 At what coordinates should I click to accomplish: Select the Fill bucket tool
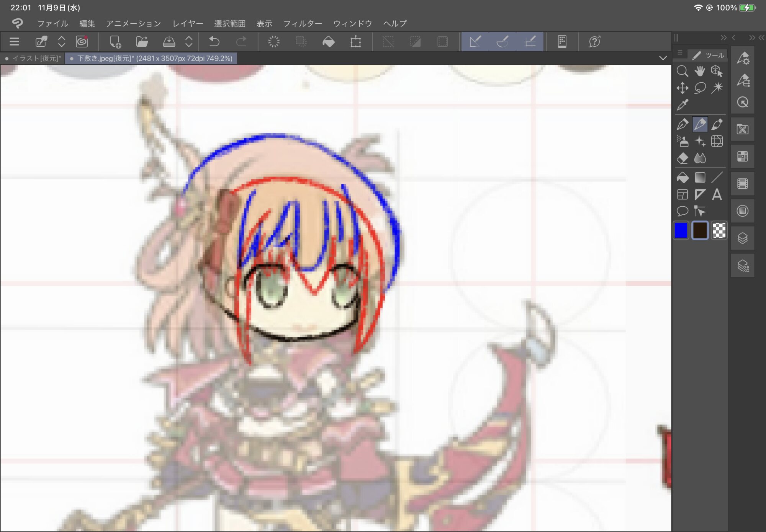(x=682, y=178)
